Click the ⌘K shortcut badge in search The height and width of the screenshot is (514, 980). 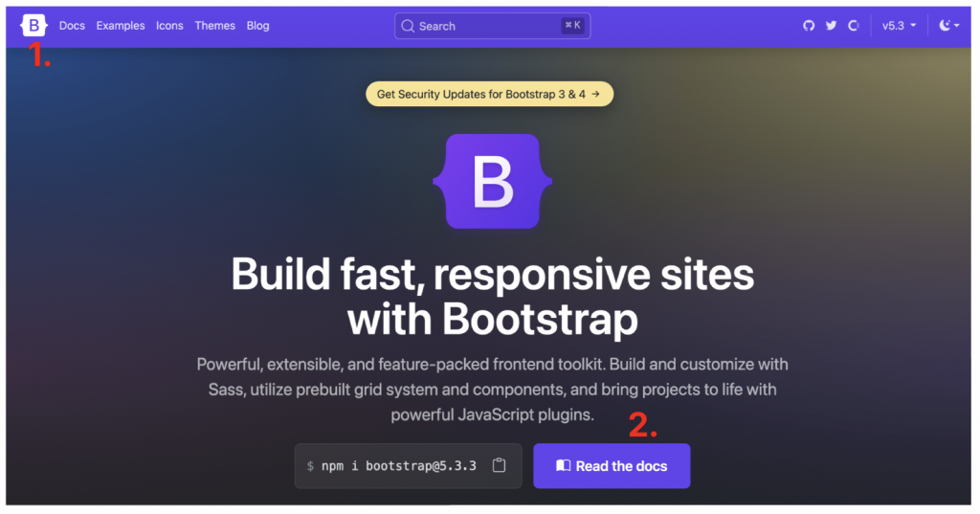tap(572, 26)
